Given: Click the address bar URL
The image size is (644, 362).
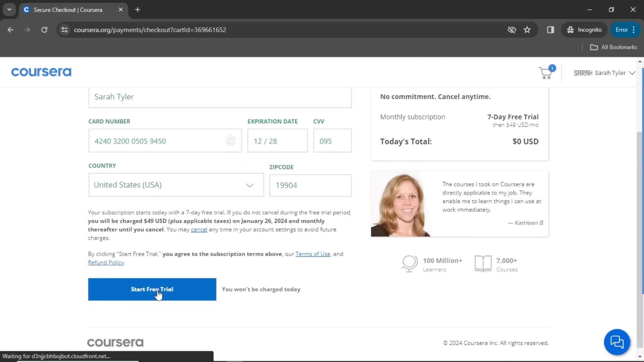Looking at the screenshot, I should [150, 30].
